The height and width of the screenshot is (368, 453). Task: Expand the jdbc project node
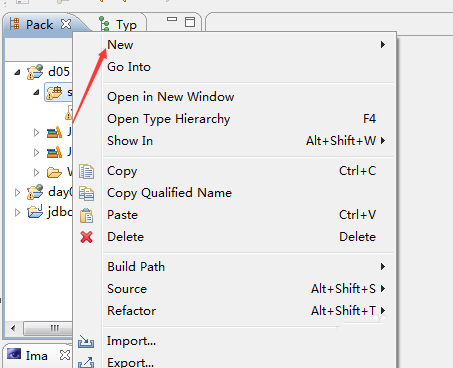point(17,212)
